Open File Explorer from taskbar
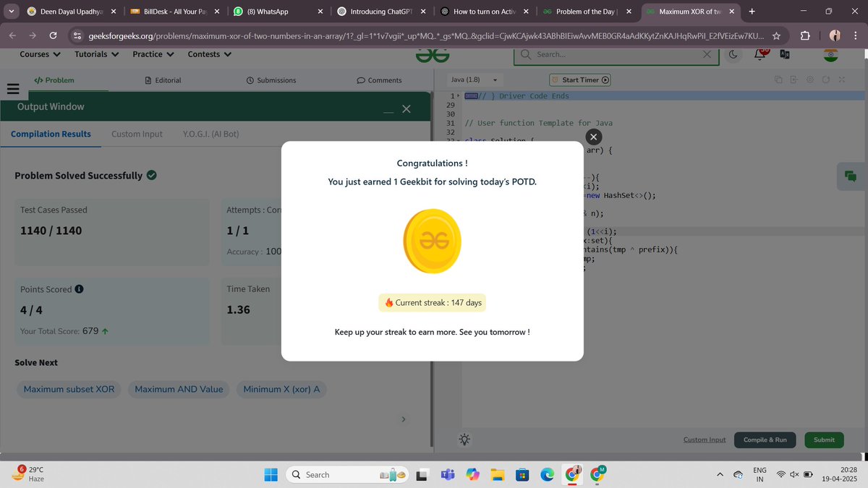Image resolution: width=868 pixels, height=488 pixels. coord(496,474)
